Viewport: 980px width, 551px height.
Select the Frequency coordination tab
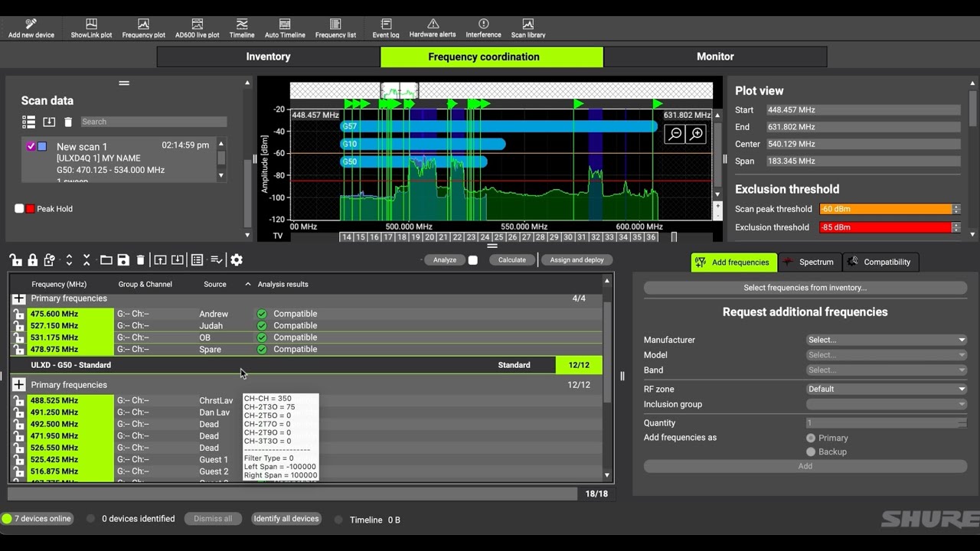click(x=492, y=57)
